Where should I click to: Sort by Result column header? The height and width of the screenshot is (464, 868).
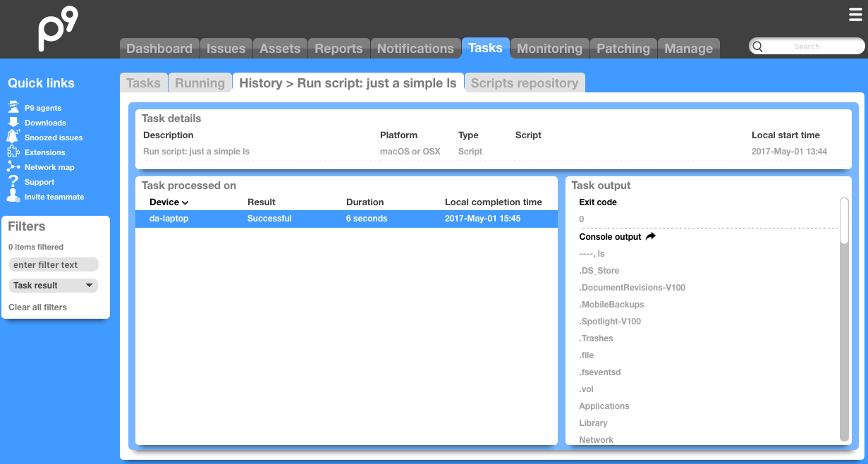tap(262, 202)
